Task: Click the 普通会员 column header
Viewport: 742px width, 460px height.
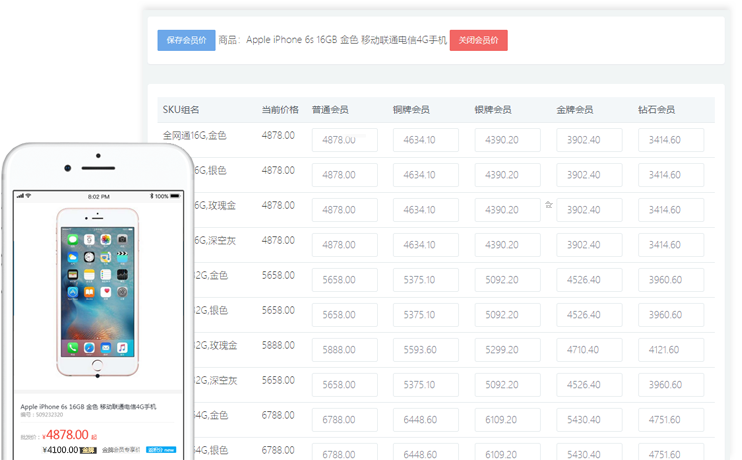Action: 330,110
